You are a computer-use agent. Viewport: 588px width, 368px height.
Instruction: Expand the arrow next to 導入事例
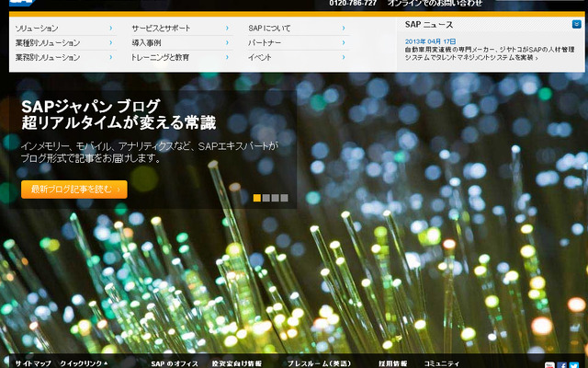click(x=227, y=43)
